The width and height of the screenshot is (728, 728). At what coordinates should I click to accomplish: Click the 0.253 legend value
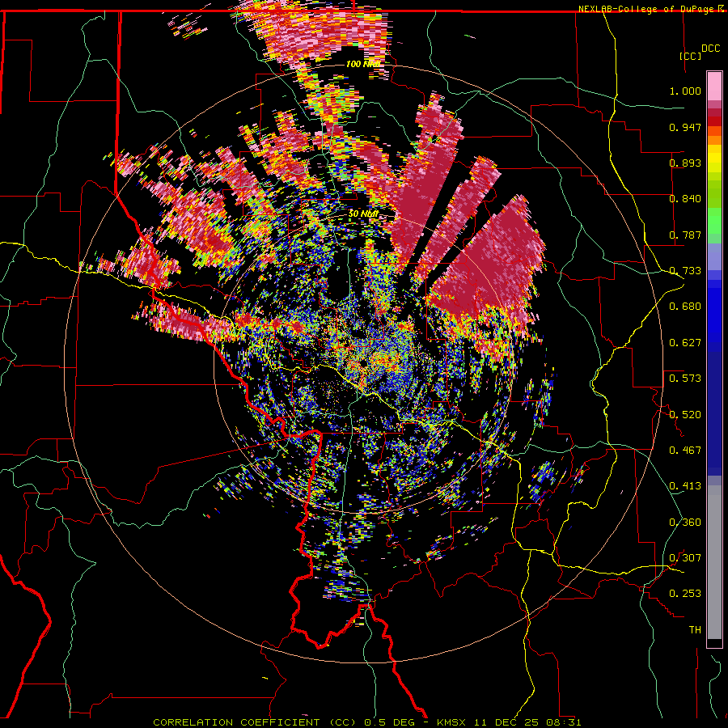click(x=685, y=594)
